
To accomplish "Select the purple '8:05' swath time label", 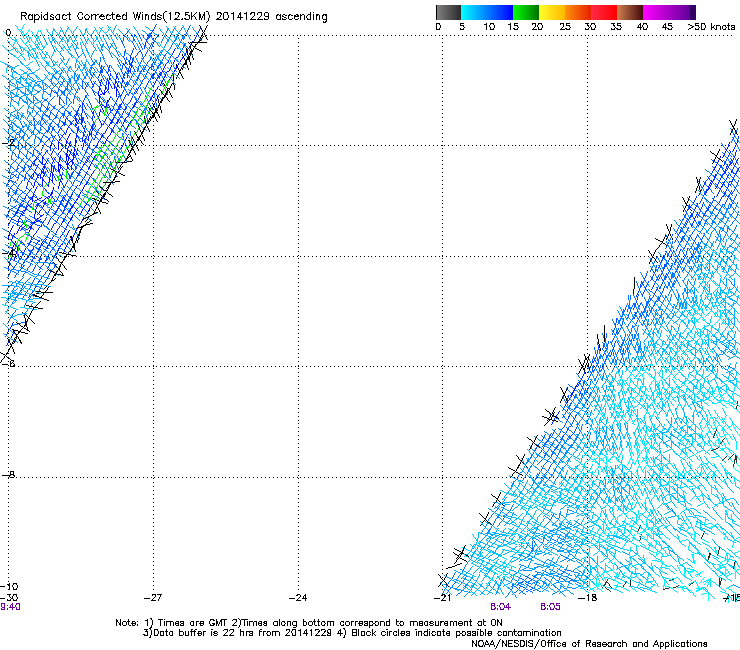I will [550, 607].
